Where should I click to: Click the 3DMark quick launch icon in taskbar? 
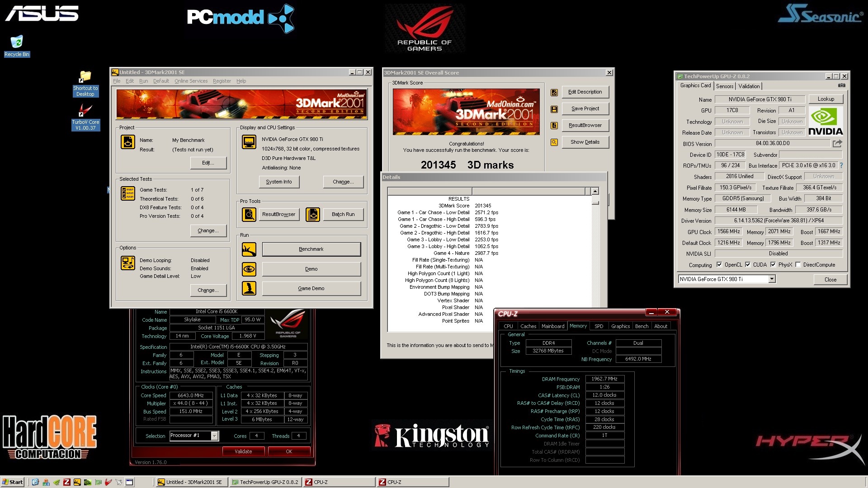point(77,482)
